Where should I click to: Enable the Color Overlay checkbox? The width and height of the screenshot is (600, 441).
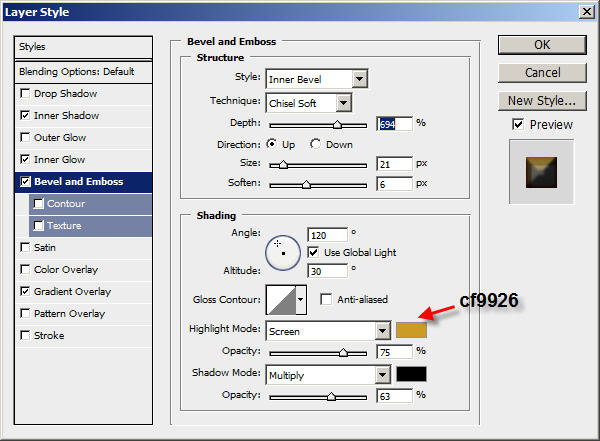coord(25,270)
